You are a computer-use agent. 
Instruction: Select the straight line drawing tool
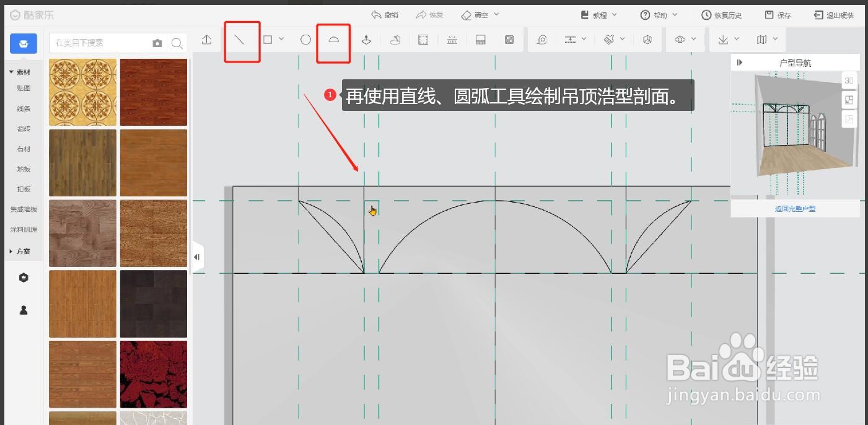239,40
